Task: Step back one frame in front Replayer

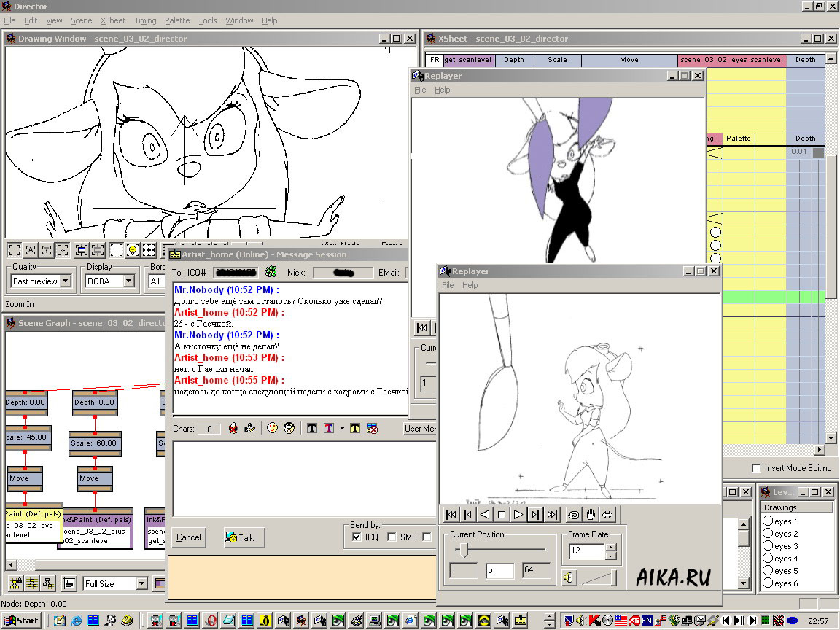Action: pos(467,515)
